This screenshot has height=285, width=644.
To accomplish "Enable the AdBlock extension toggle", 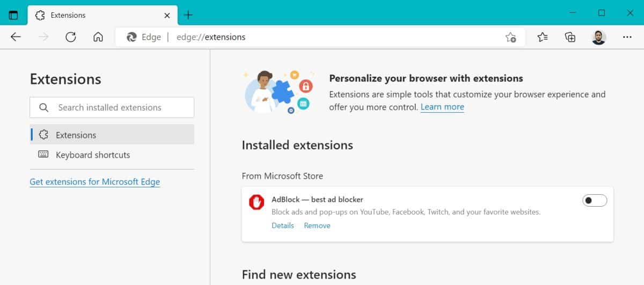I will pyautogui.click(x=595, y=200).
